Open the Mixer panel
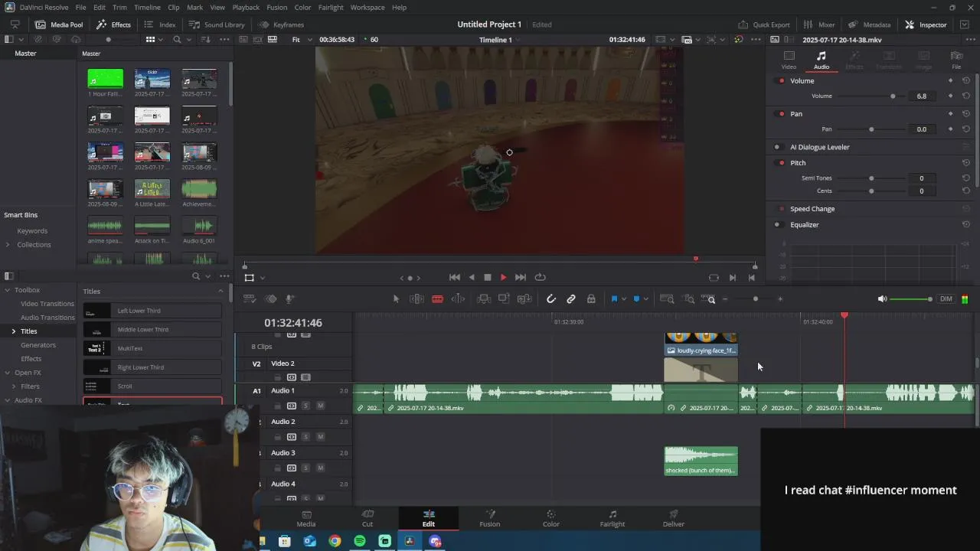980x551 pixels. tap(818, 24)
